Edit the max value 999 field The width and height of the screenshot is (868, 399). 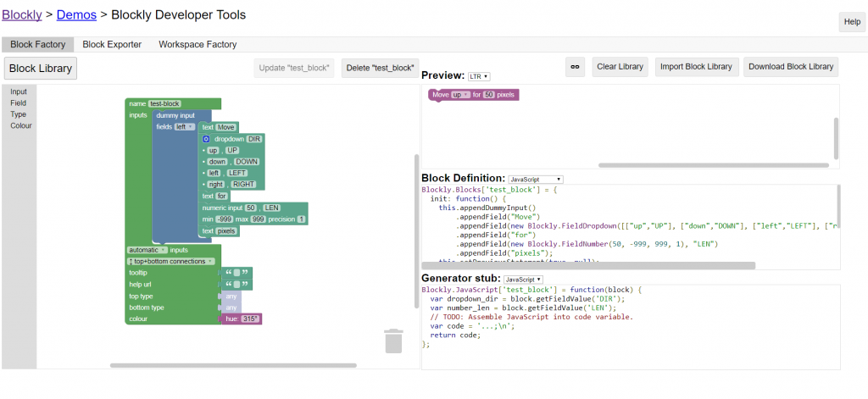point(258,219)
